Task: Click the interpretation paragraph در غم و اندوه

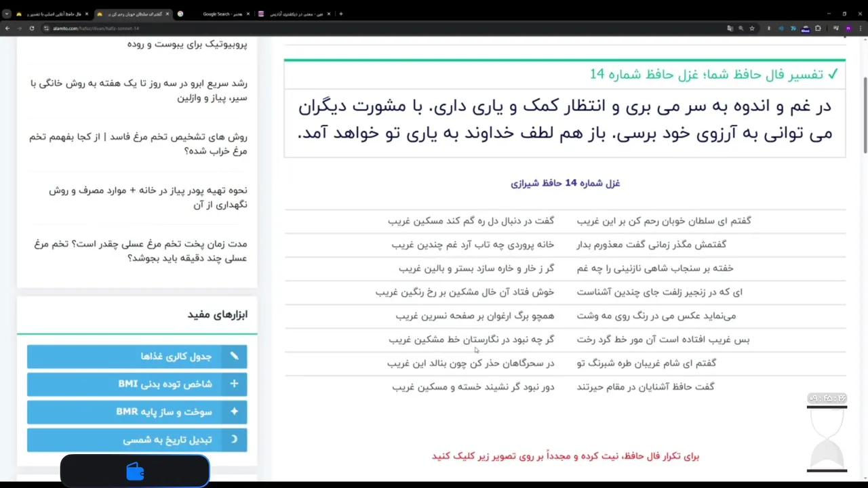Action: [565, 119]
